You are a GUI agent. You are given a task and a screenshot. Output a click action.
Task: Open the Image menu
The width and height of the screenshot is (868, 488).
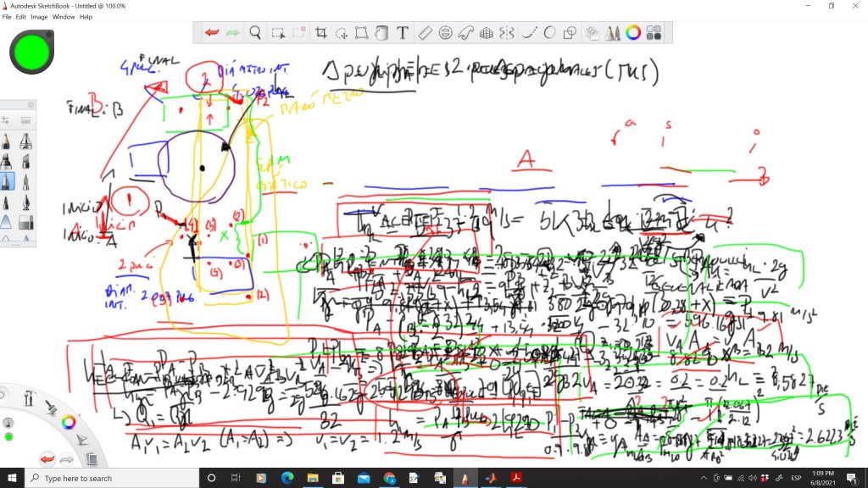39,17
